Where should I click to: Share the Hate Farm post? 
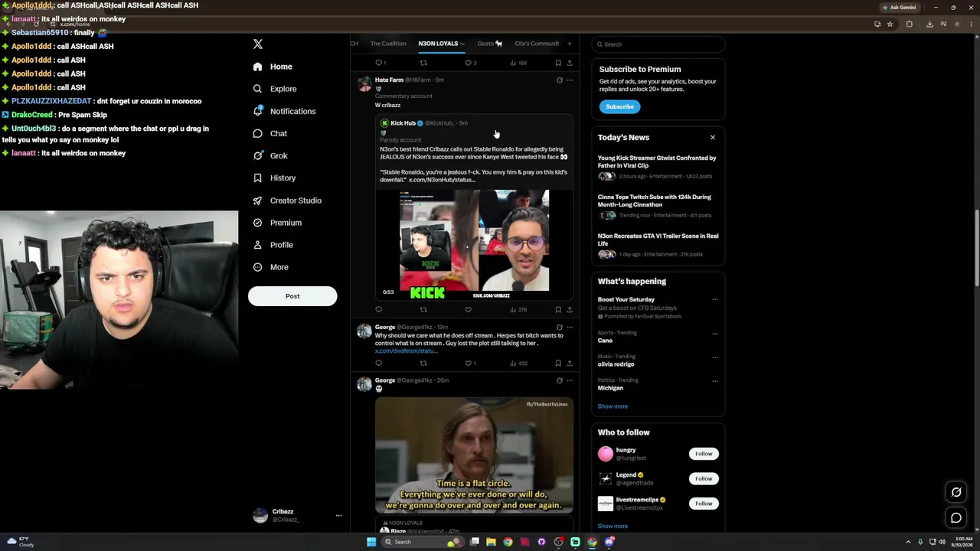coord(570,310)
